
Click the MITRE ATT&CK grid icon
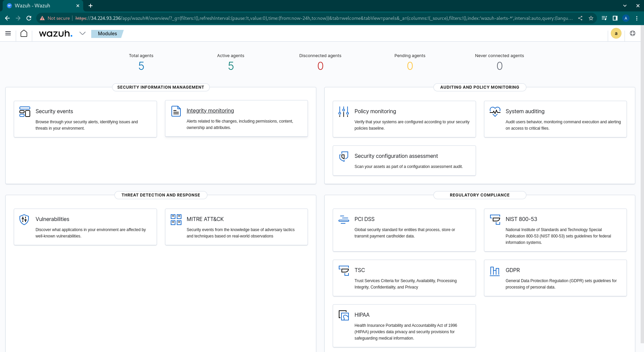[176, 220]
